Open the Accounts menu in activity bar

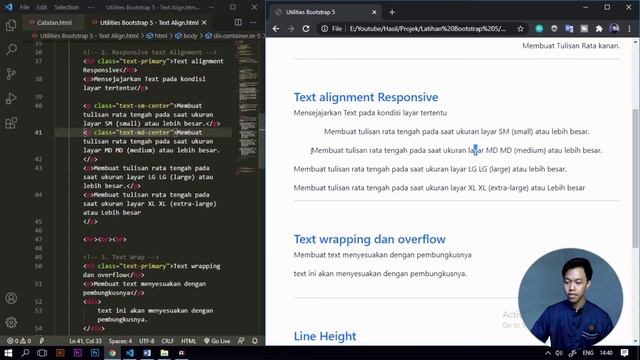pos(11,298)
